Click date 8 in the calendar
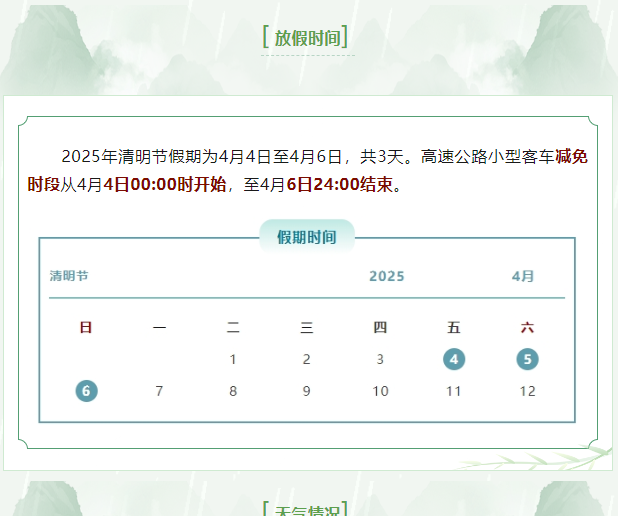 coord(233,391)
